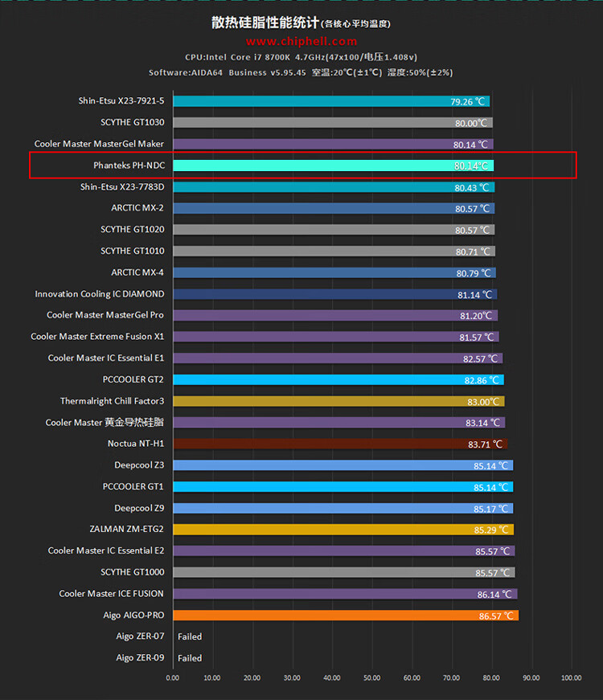
Task: Click the 80.00°C value on SCYTHE GT1030 bar
Action: (x=471, y=123)
